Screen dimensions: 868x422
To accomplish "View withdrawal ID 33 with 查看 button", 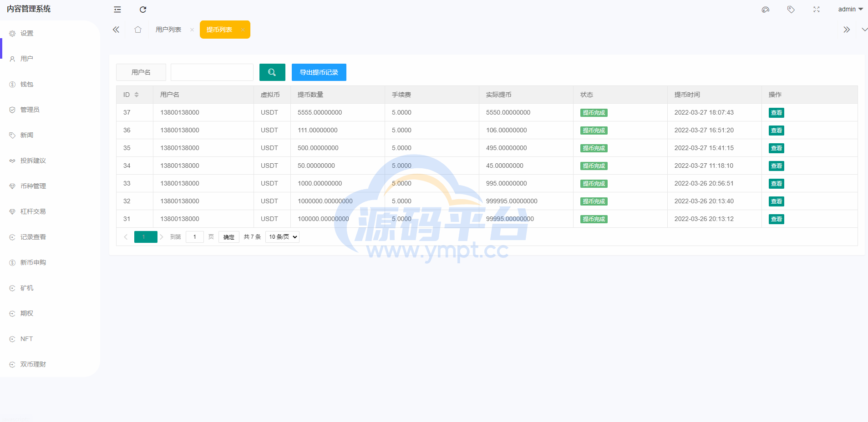I will tap(777, 184).
